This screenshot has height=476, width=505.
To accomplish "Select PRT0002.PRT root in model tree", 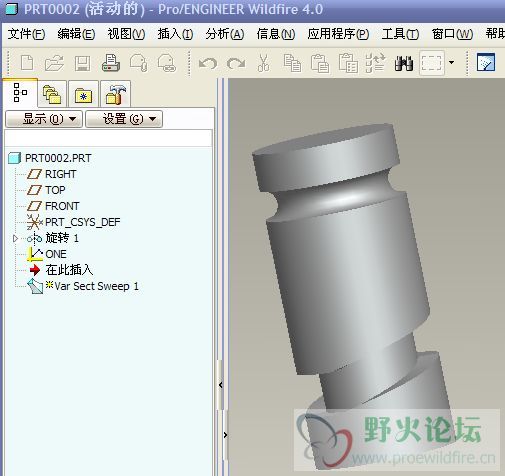I will click(x=58, y=158).
